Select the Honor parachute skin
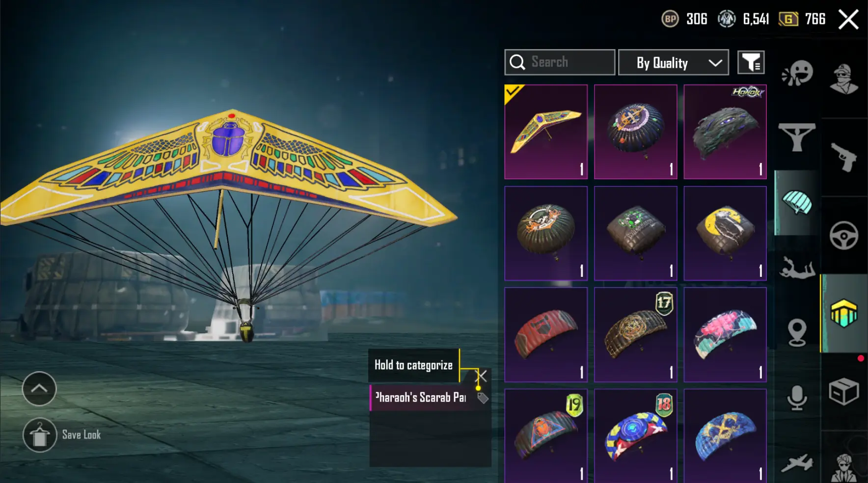 click(x=725, y=132)
